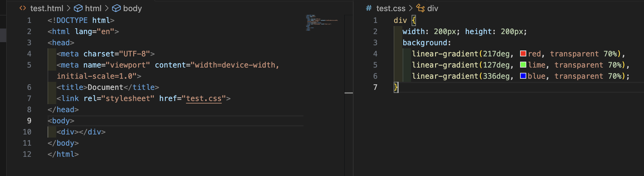This screenshot has height=176, width=644.
Task: Click line number 10 in the test.html editor
Action: point(27,132)
